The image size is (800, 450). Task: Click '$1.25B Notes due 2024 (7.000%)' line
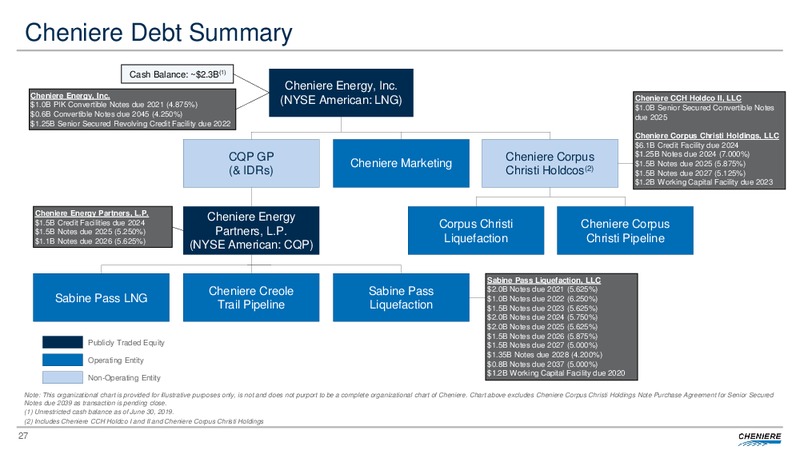692,154
